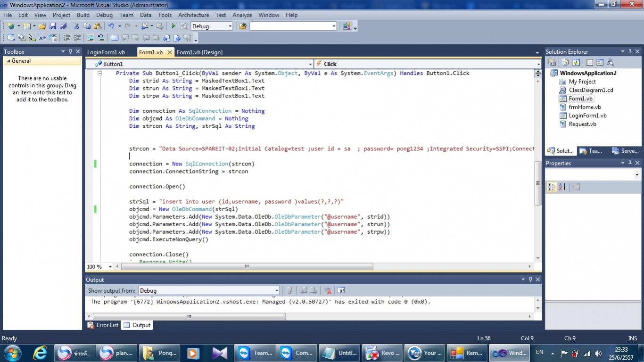Open Internet Explorer from the taskbar
Screen dimensions: 644x362
(40, 353)
